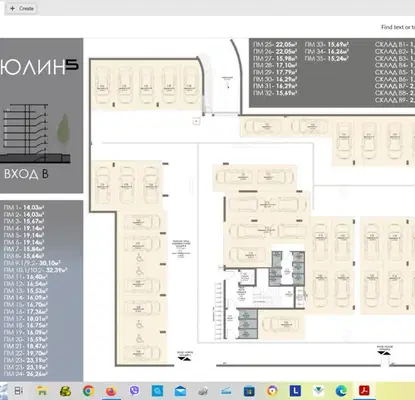Screen dimensions: 415x400
Task: Open Viber from the taskbar
Action: pyautogui.click(x=134, y=391)
